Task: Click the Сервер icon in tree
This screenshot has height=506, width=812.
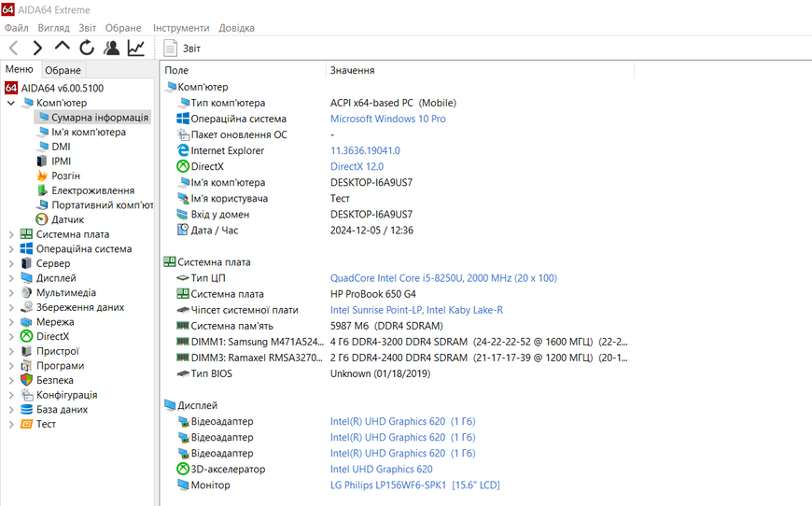Action: pos(26,263)
